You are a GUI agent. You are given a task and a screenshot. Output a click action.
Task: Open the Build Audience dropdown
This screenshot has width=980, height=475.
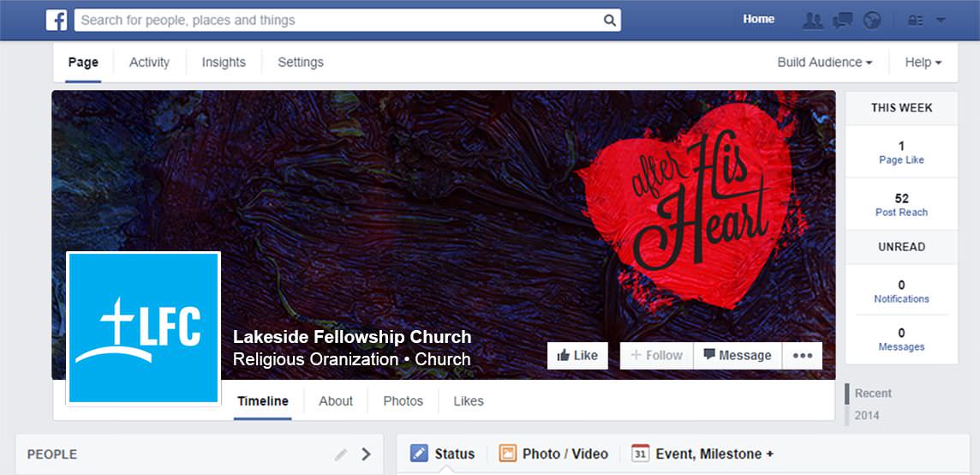[824, 62]
